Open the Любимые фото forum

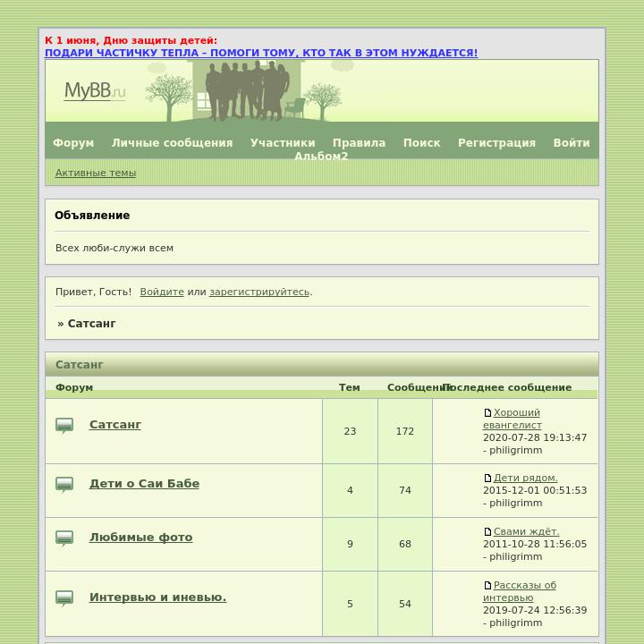(141, 538)
